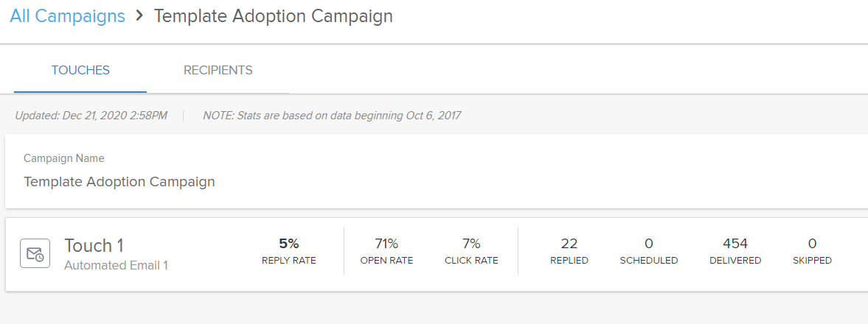This screenshot has height=324, width=868.
Task: Click the Template Adoption Campaign breadcrumb title
Action: tap(274, 16)
